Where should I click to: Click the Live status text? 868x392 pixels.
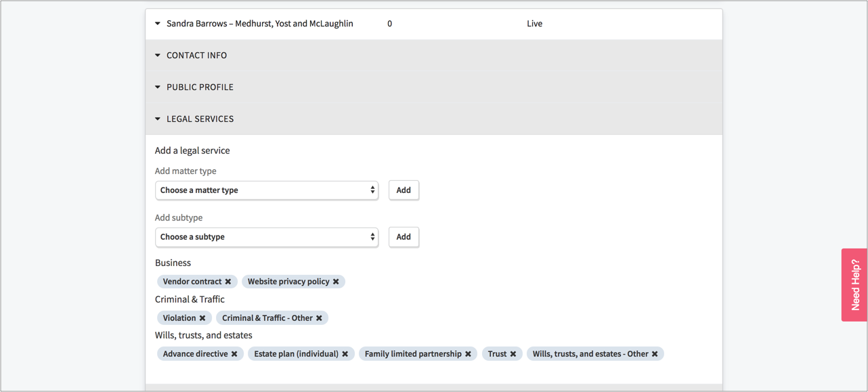[x=534, y=24]
